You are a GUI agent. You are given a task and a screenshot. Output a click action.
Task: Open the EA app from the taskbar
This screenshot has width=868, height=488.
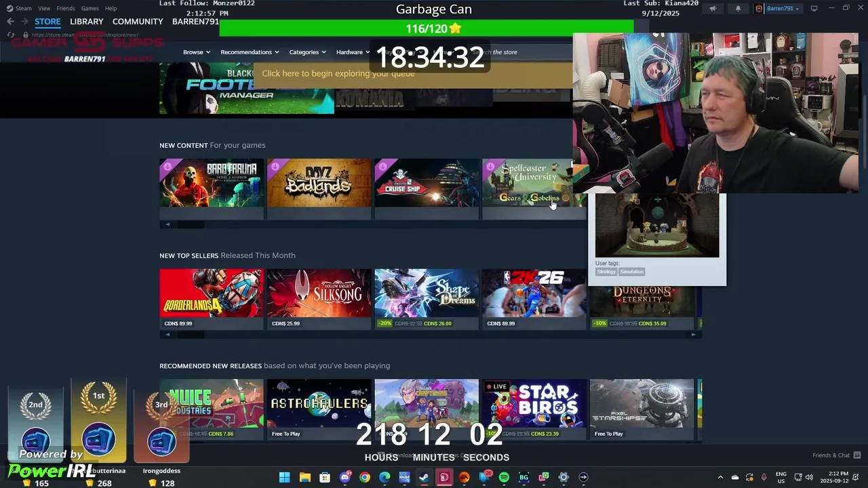pos(464,477)
